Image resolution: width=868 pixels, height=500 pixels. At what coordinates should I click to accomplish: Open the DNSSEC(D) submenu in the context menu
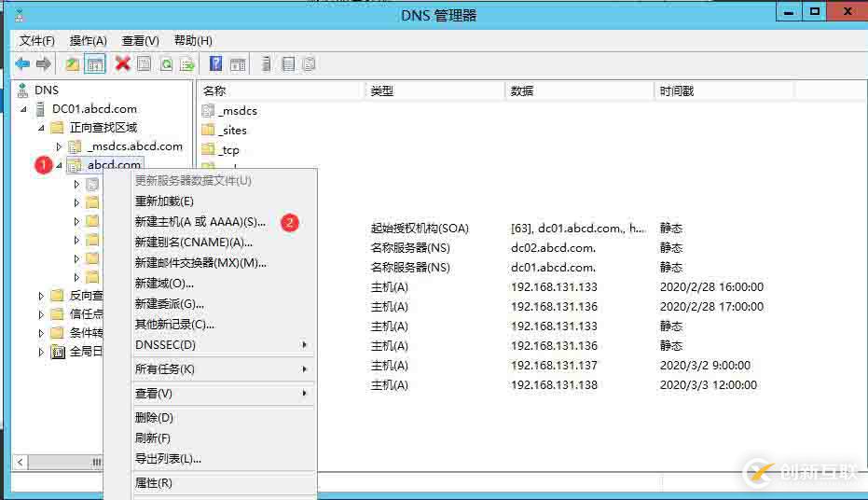point(224,344)
